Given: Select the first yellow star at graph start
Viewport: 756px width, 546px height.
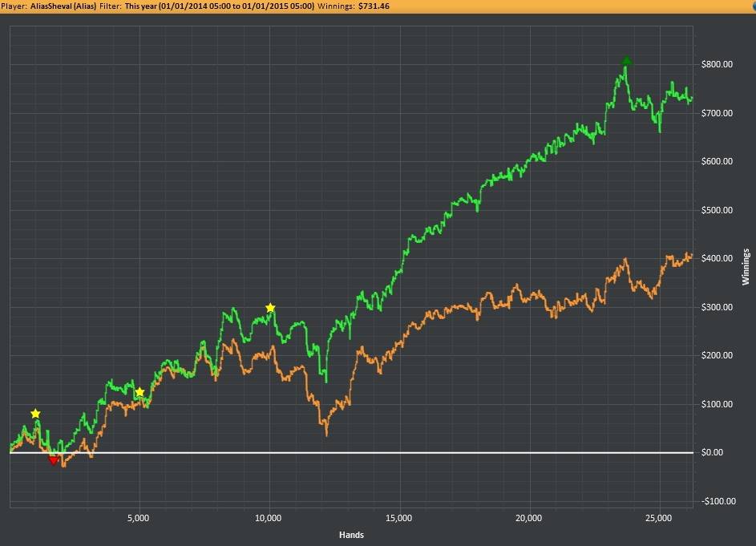Looking at the screenshot, I should (35, 414).
